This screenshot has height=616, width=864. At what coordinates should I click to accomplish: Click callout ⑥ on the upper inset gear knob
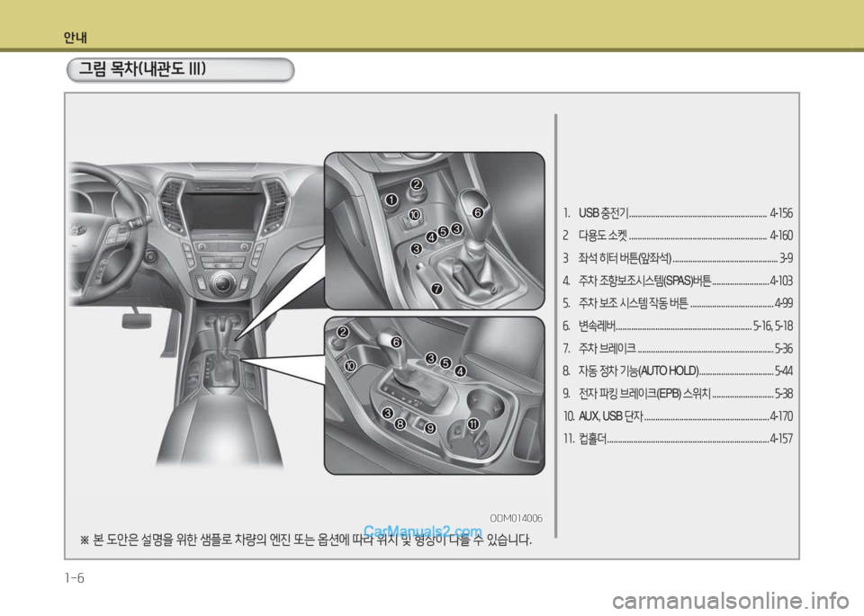pyautogui.click(x=478, y=212)
